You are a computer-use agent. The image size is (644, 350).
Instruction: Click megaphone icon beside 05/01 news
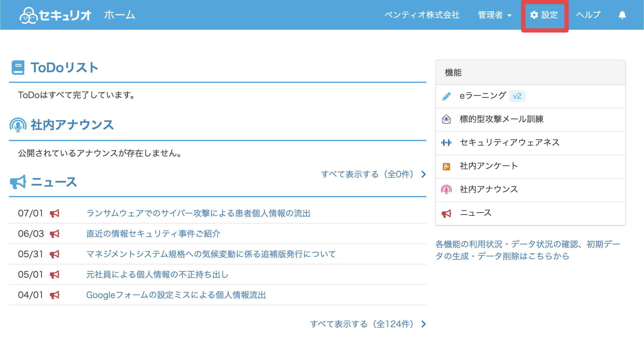click(x=55, y=275)
